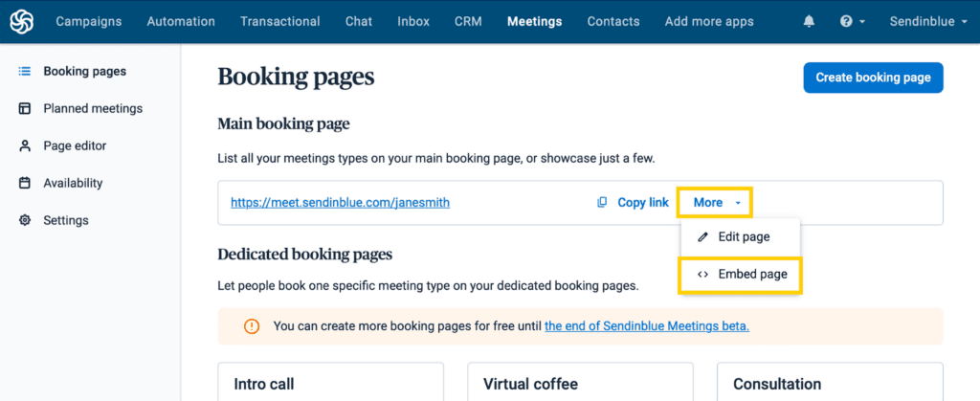Expand the More dropdown
Image resolution: width=980 pixels, height=401 pixels.
coord(715,202)
